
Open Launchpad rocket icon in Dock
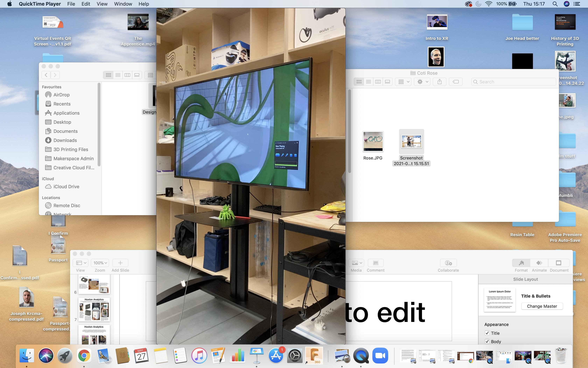tap(65, 356)
